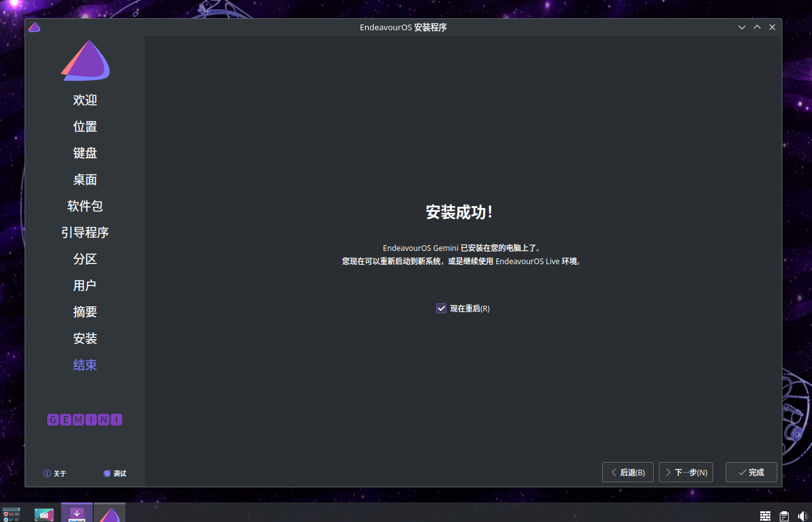812x522 pixels.
Task: Click the purple dot icon beside 调试
Action: pyautogui.click(x=107, y=473)
